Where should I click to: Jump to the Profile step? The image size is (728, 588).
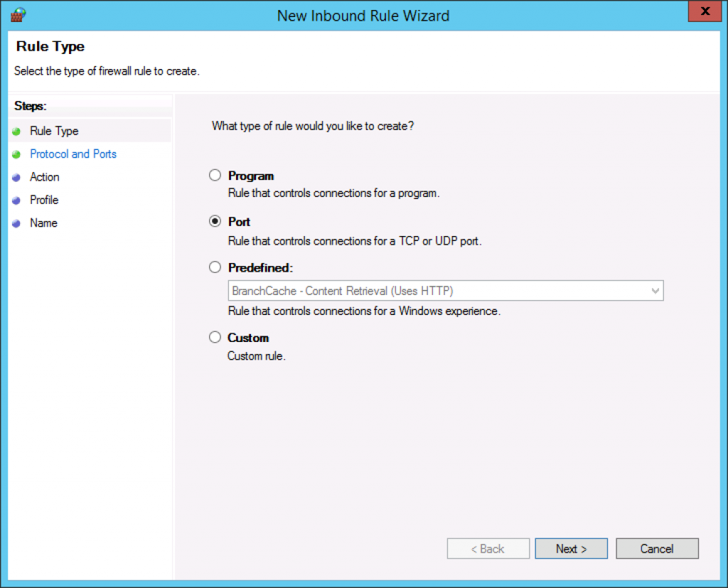coord(44,200)
